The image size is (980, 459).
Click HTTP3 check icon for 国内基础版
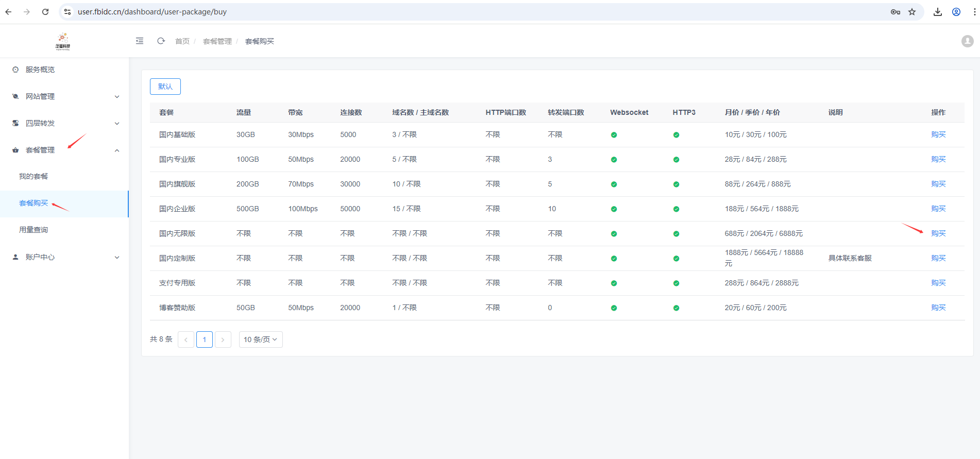click(676, 135)
